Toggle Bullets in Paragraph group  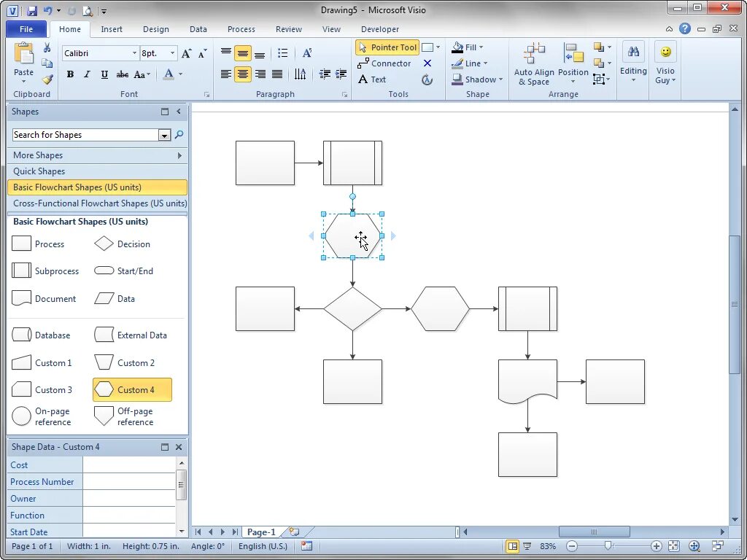pos(282,52)
